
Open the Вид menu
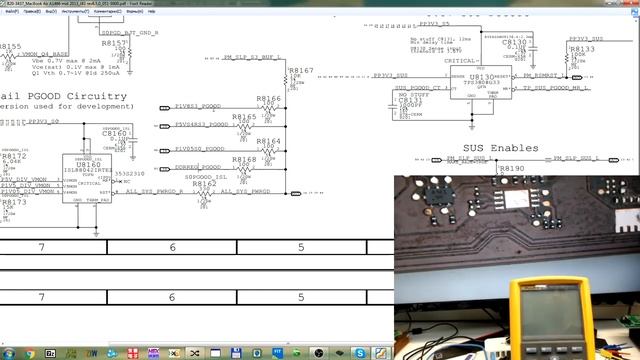tap(51, 11)
